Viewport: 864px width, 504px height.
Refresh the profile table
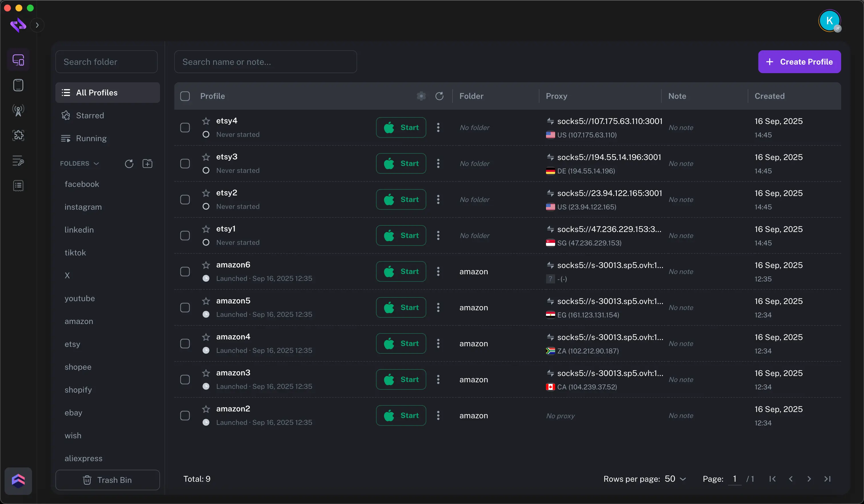pyautogui.click(x=439, y=96)
